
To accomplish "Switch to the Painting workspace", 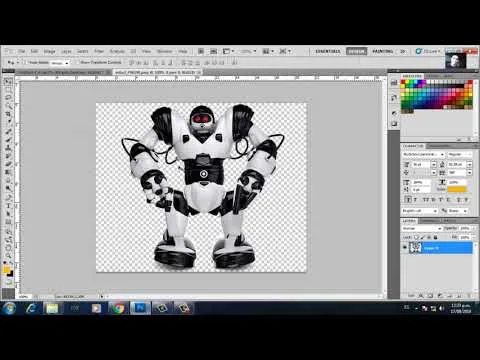I will tap(382, 51).
